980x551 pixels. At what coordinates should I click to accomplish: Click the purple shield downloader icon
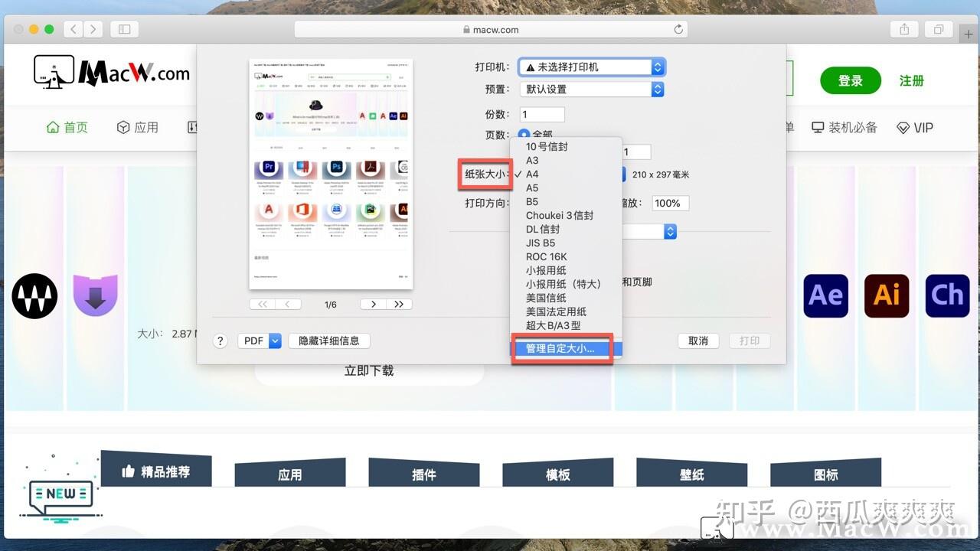pos(95,295)
